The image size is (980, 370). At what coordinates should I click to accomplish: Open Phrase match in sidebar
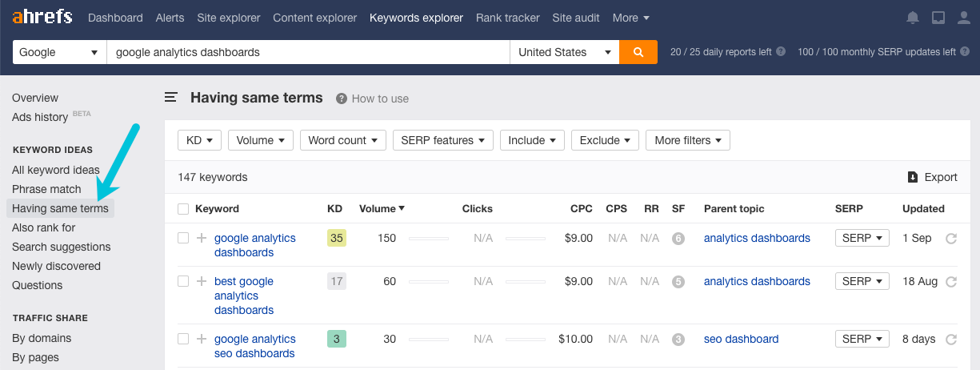46,189
